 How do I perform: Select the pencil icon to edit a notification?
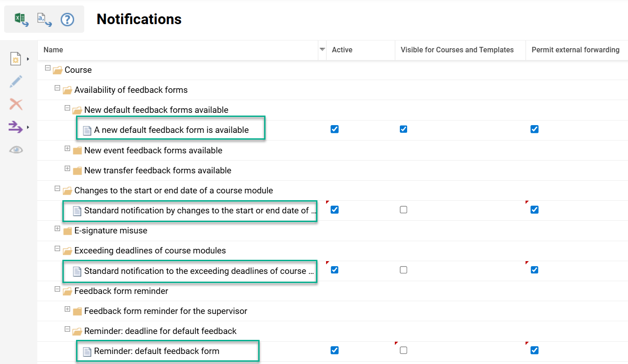pyautogui.click(x=15, y=81)
